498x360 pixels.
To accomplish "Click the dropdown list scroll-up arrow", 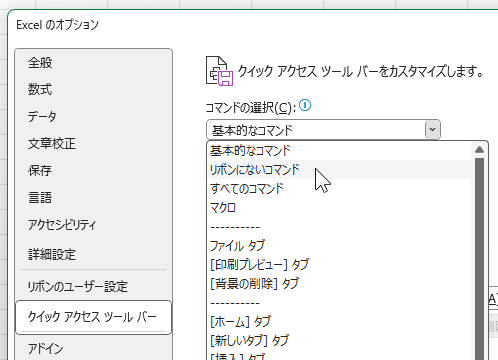I will pyautogui.click(x=479, y=149).
